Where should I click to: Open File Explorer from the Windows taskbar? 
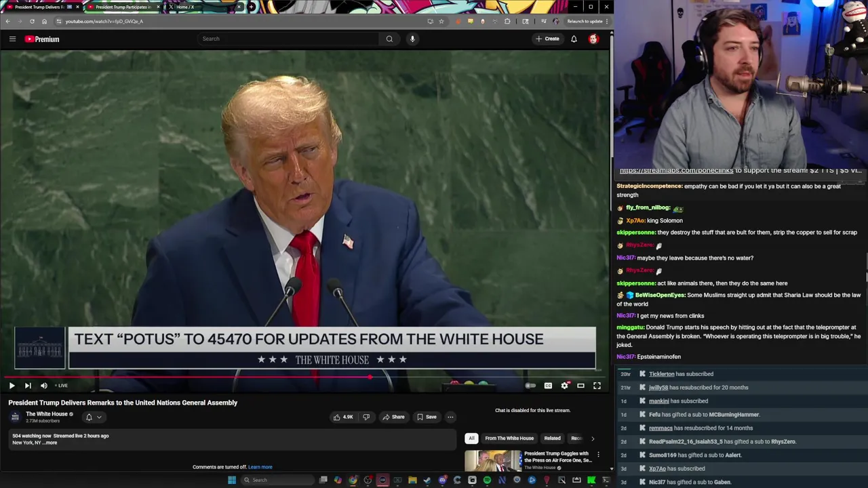tap(412, 481)
